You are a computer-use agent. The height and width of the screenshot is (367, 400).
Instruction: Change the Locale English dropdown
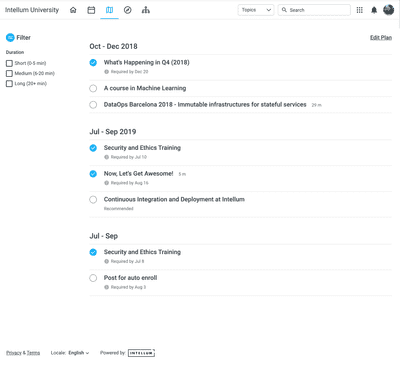pyautogui.click(x=79, y=353)
